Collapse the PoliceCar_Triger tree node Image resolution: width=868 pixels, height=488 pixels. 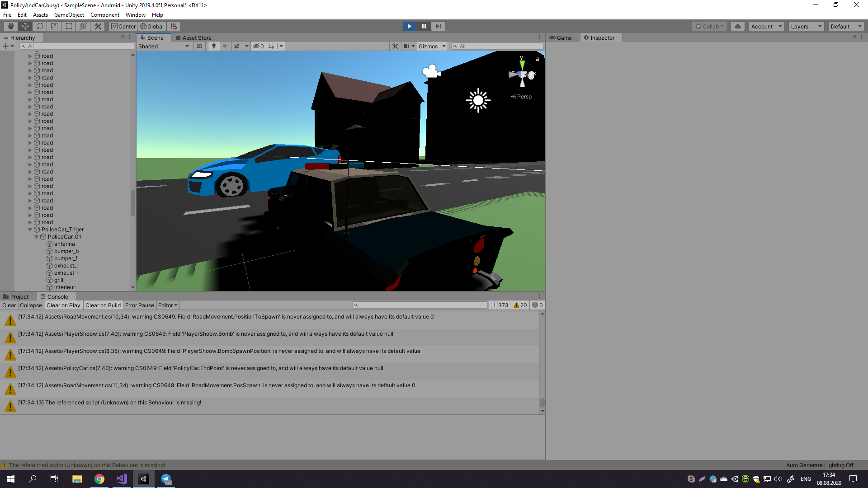coord(30,230)
